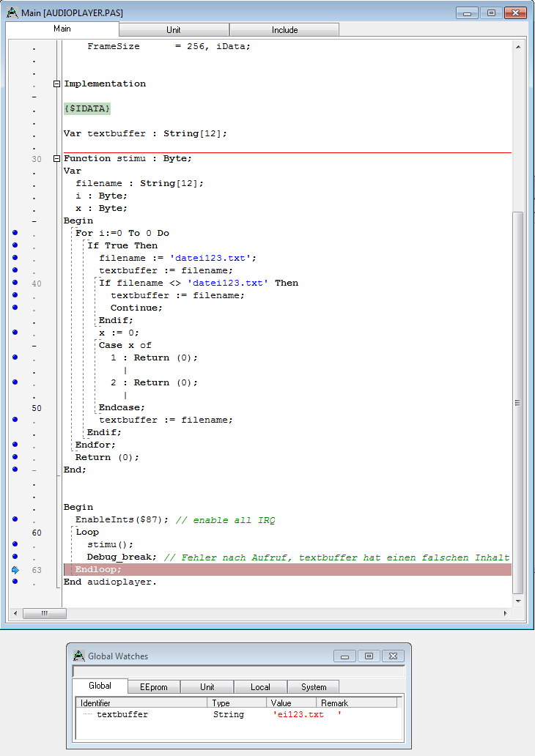
Task: Collapse the Implementation section fold marker
Action: [x=56, y=84]
